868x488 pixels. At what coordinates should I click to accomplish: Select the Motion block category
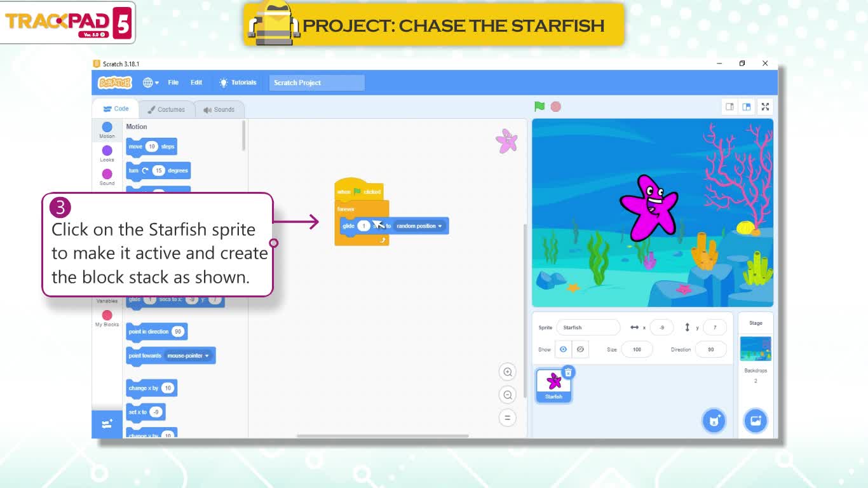[x=107, y=130]
